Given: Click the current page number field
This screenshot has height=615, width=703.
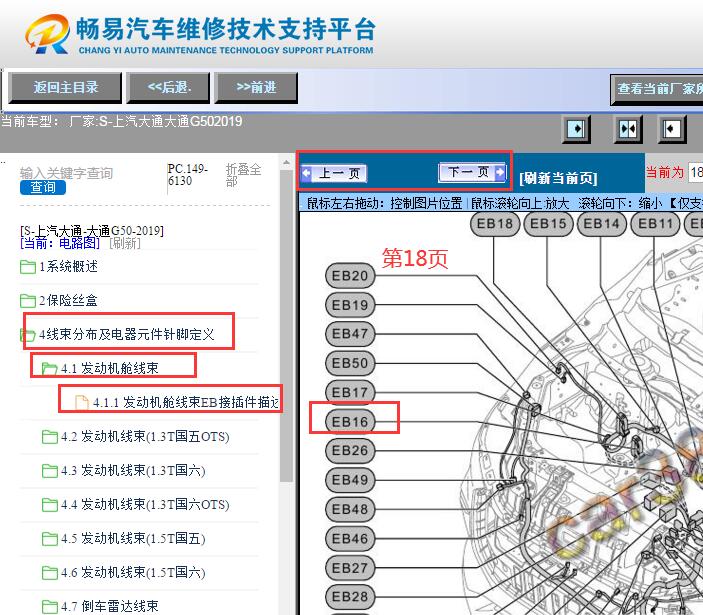Looking at the screenshot, I should coord(696,172).
